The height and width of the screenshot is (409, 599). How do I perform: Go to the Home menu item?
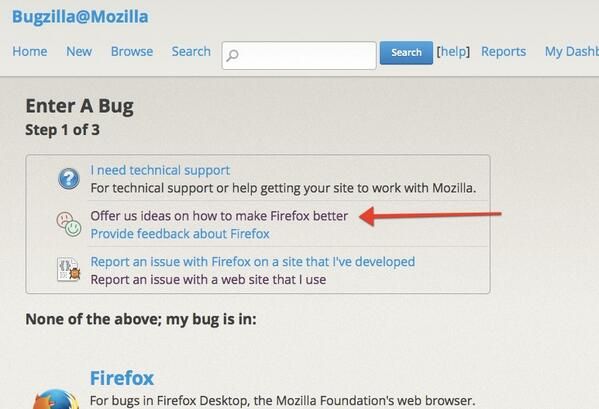tap(30, 51)
